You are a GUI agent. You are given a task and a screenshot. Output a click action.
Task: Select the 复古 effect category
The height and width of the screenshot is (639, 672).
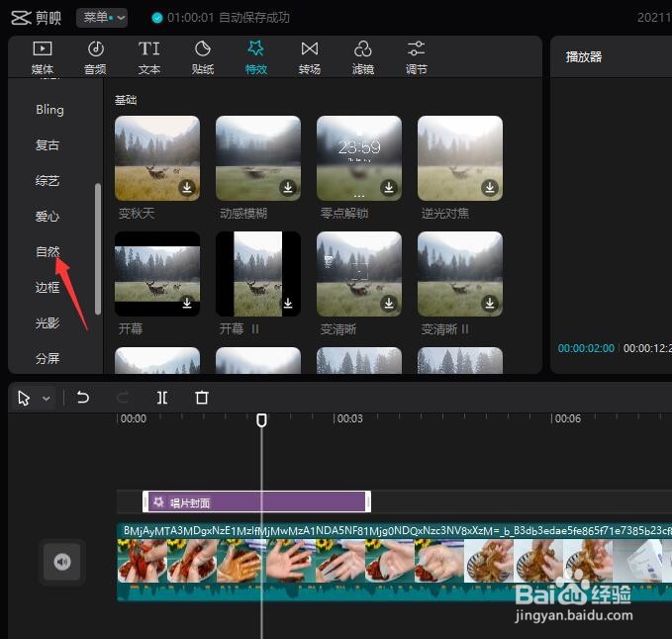(48, 145)
